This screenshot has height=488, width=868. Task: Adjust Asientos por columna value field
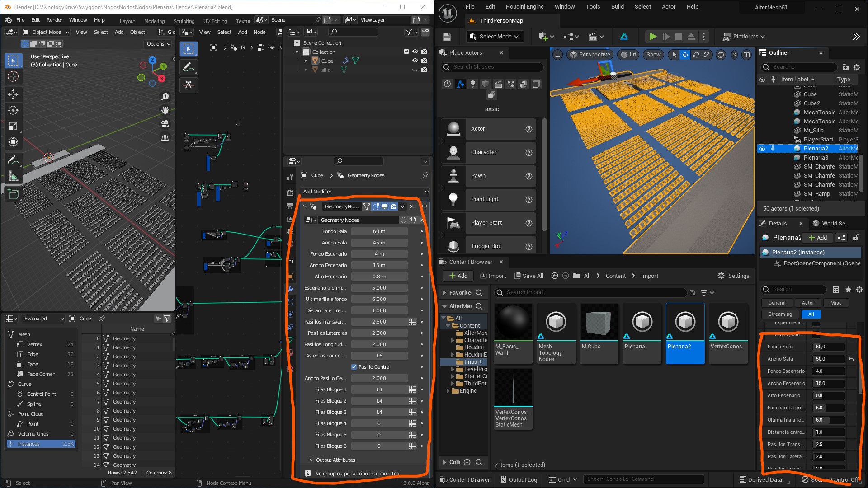point(379,356)
